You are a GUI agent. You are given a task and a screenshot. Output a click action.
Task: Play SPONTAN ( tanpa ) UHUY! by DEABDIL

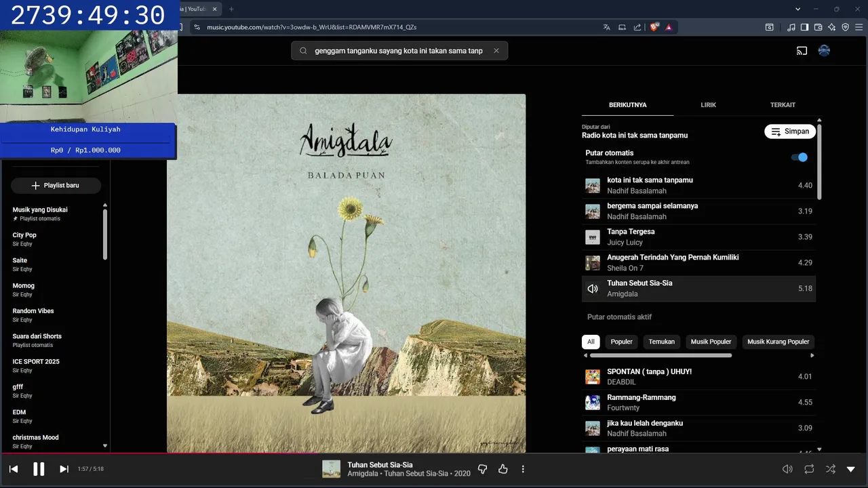coord(698,377)
